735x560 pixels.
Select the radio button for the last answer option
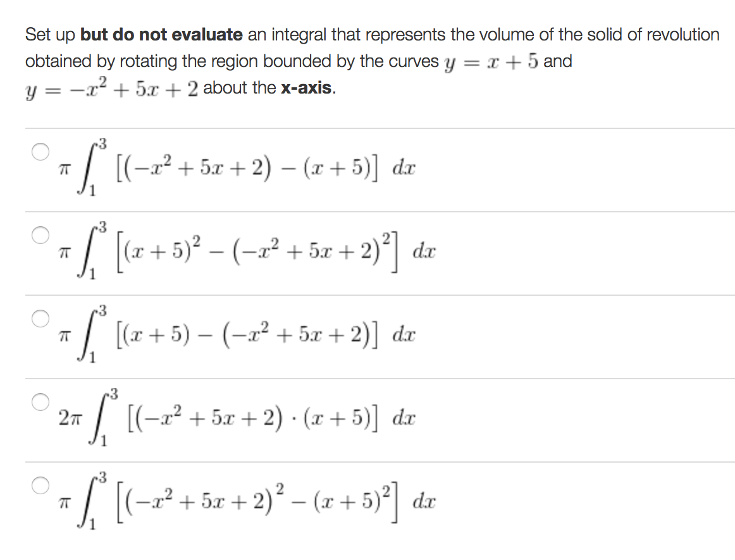pos(39,484)
